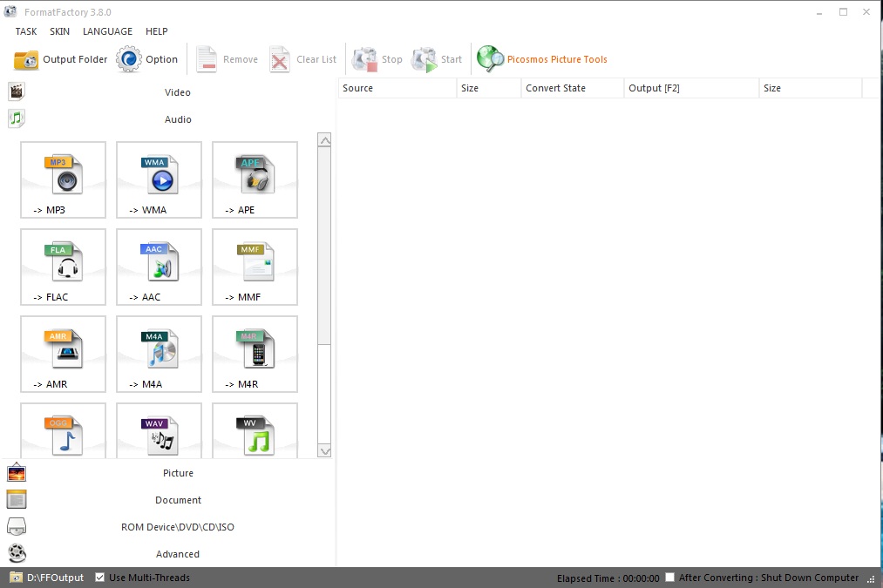Click the Document category icon
The width and height of the screenshot is (883, 588).
click(x=17, y=499)
